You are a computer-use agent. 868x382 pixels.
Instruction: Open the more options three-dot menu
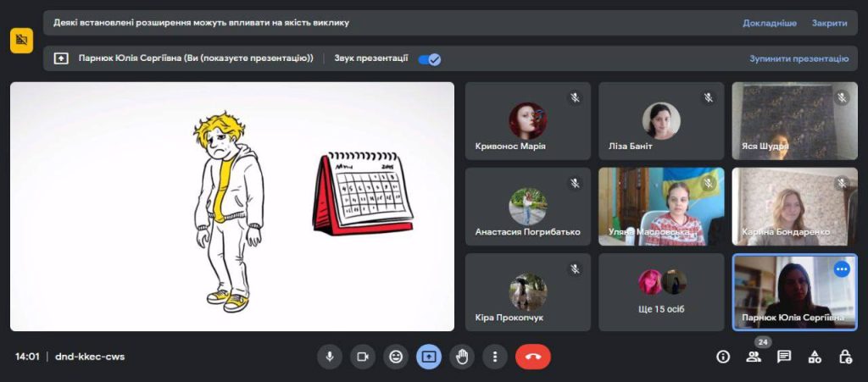click(495, 357)
